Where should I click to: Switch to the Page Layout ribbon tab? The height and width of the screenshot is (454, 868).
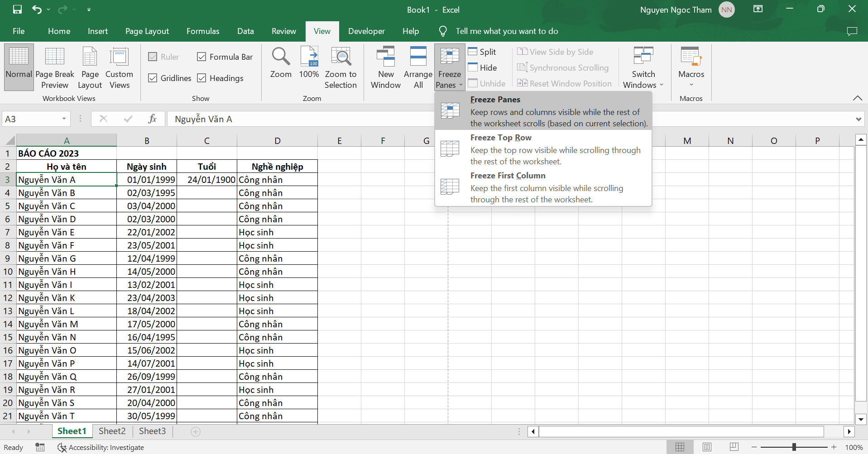(147, 31)
